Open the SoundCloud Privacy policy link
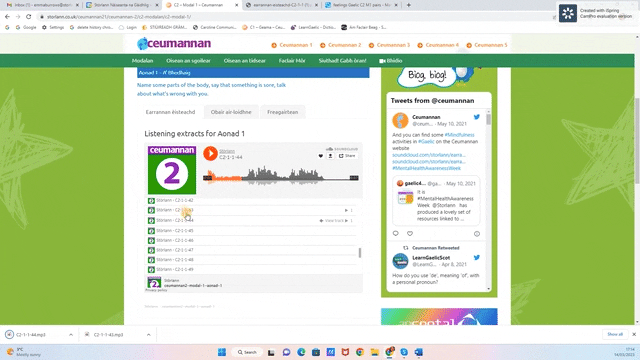The image size is (640, 360). [156, 290]
